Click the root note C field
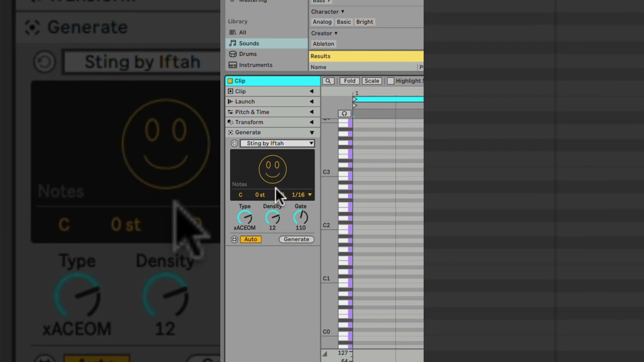Viewport: 644px width, 362px height. [x=240, y=195]
